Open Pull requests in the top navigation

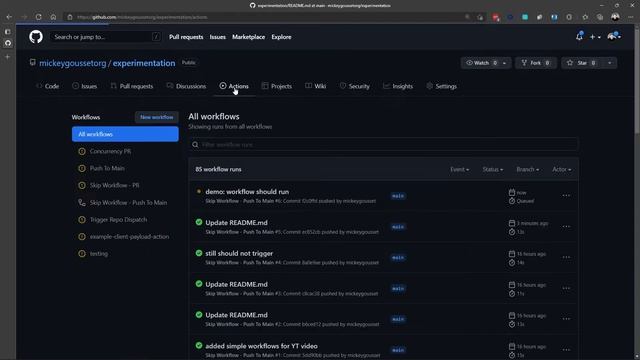pyautogui.click(x=186, y=37)
